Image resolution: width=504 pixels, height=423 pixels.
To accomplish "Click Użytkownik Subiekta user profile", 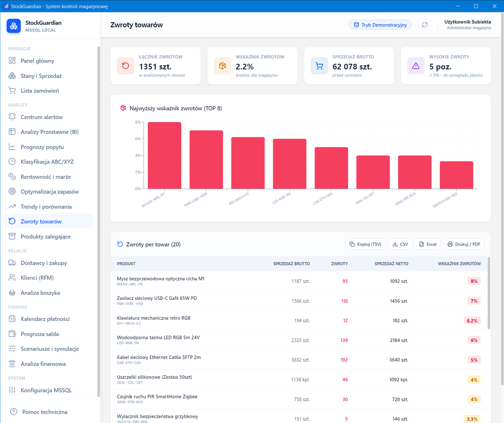I will (x=467, y=25).
